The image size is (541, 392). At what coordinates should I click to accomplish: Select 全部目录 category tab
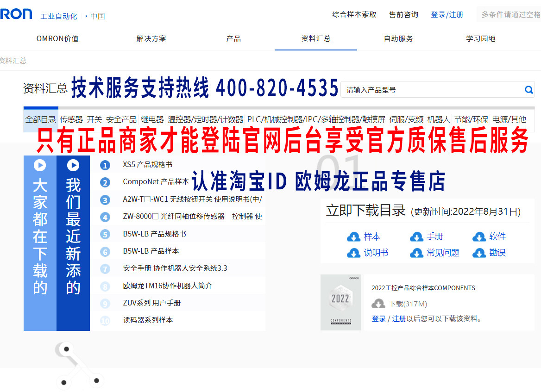[41, 119]
